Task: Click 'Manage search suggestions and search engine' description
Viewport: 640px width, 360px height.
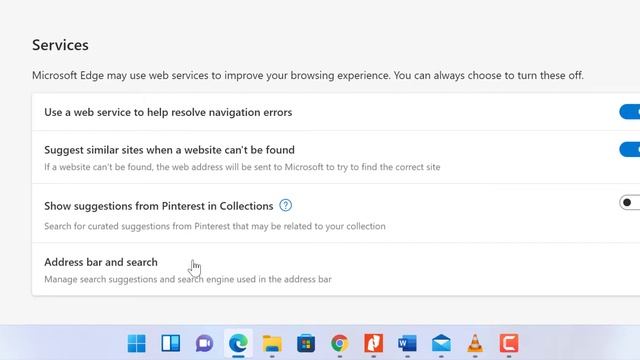Action: pos(188,279)
